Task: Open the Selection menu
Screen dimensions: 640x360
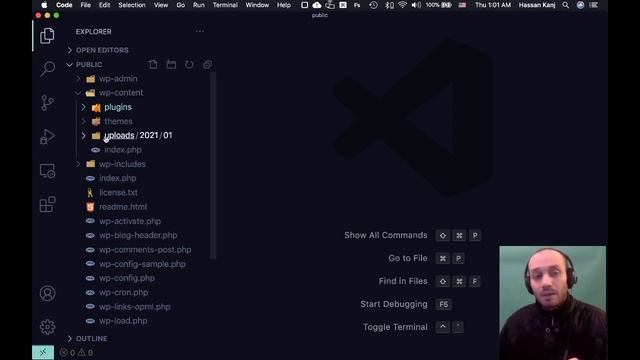Action: (132, 5)
